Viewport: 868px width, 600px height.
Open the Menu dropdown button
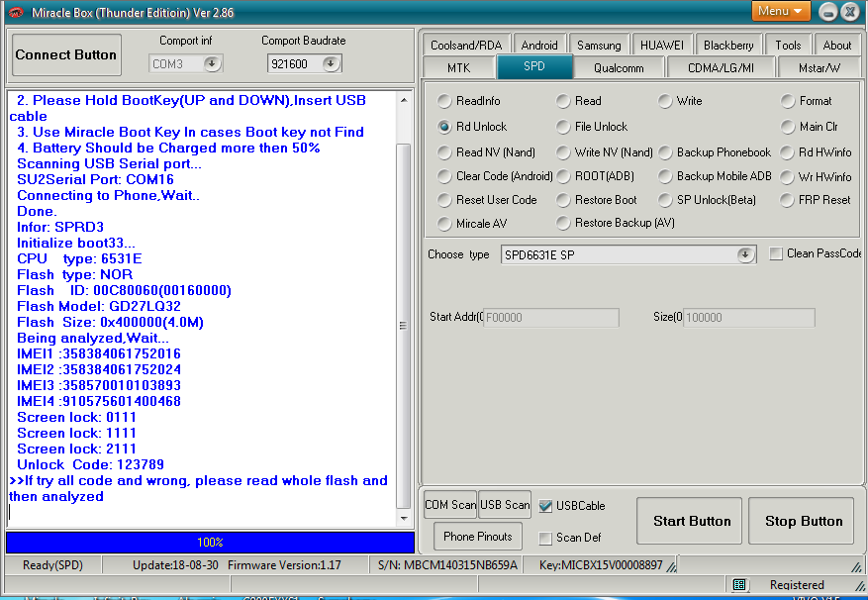[780, 11]
